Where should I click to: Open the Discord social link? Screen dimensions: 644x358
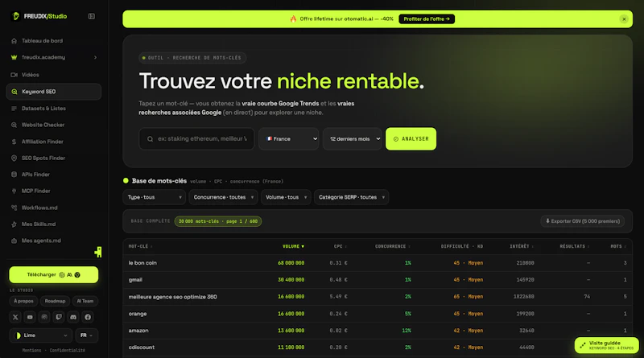pyautogui.click(x=73, y=317)
